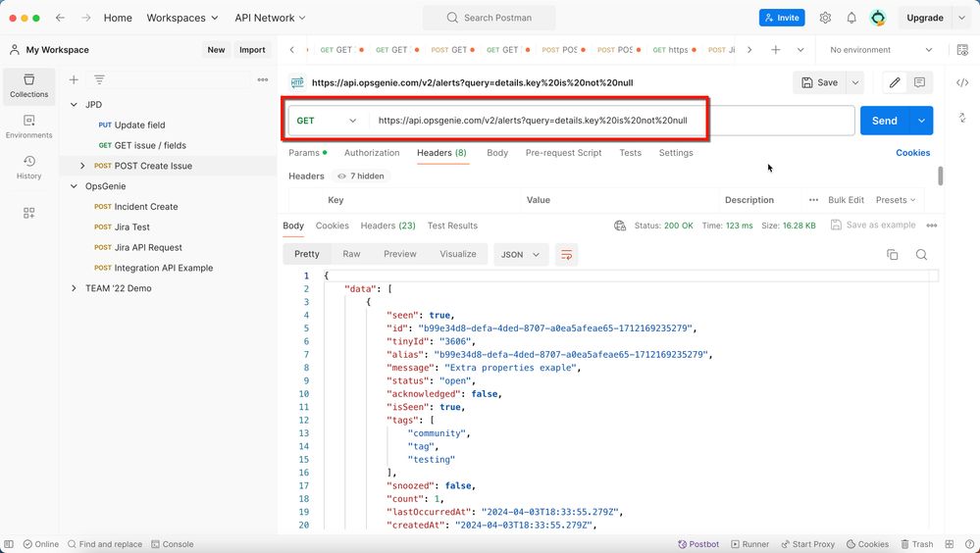This screenshot has width=980, height=553.
Task: Open the GET method dropdown
Action: [327, 121]
